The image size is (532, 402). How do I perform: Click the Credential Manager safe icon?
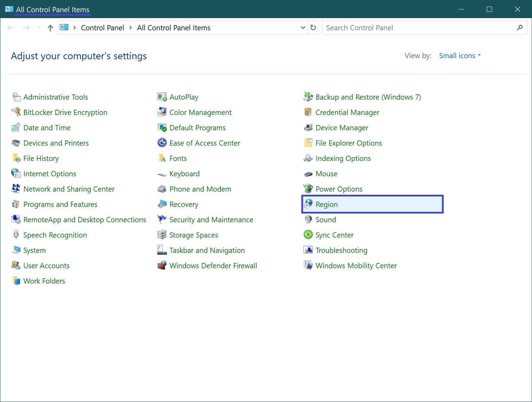pos(308,112)
